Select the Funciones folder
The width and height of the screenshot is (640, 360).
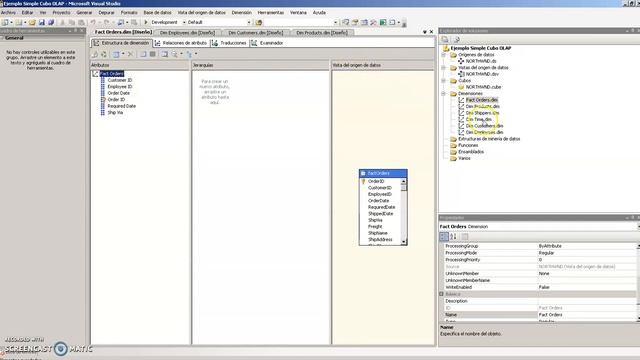coord(468,146)
